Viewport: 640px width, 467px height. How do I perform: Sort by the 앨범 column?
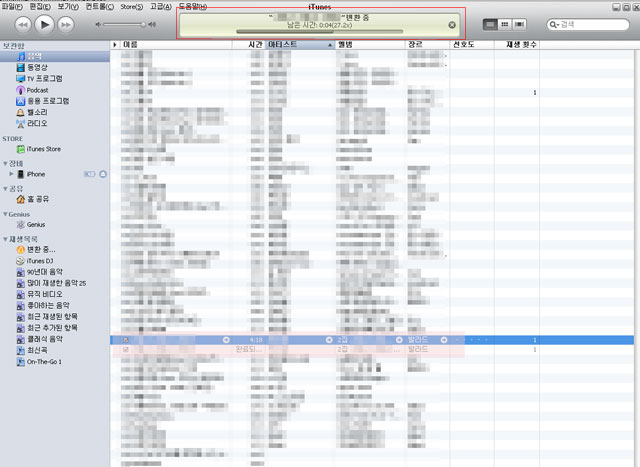(x=370, y=44)
